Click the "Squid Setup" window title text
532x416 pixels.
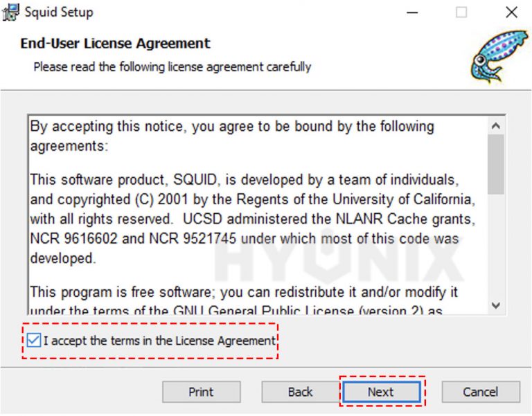click(59, 12)
